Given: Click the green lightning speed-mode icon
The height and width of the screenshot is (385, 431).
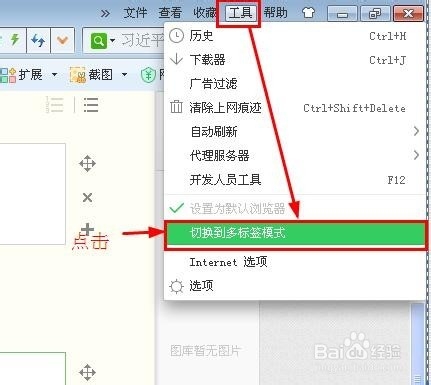Looking at the screenshot, I should [x=15, y=40].
